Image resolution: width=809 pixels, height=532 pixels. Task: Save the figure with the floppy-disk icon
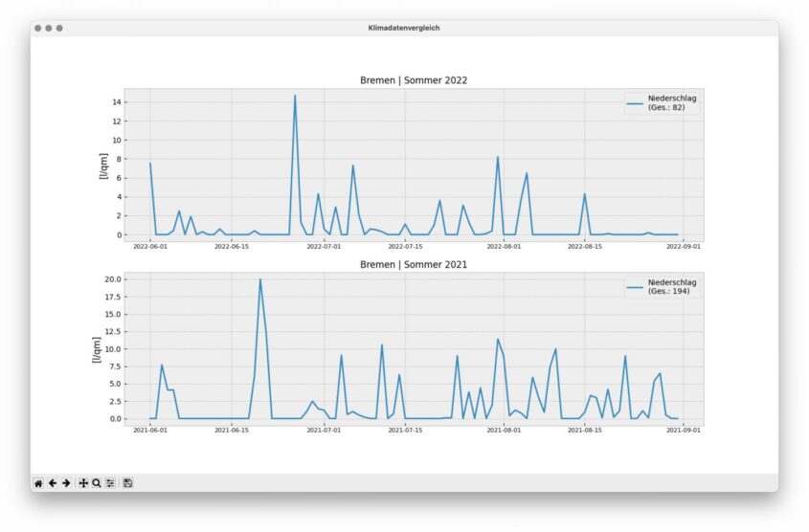(128, 483)
